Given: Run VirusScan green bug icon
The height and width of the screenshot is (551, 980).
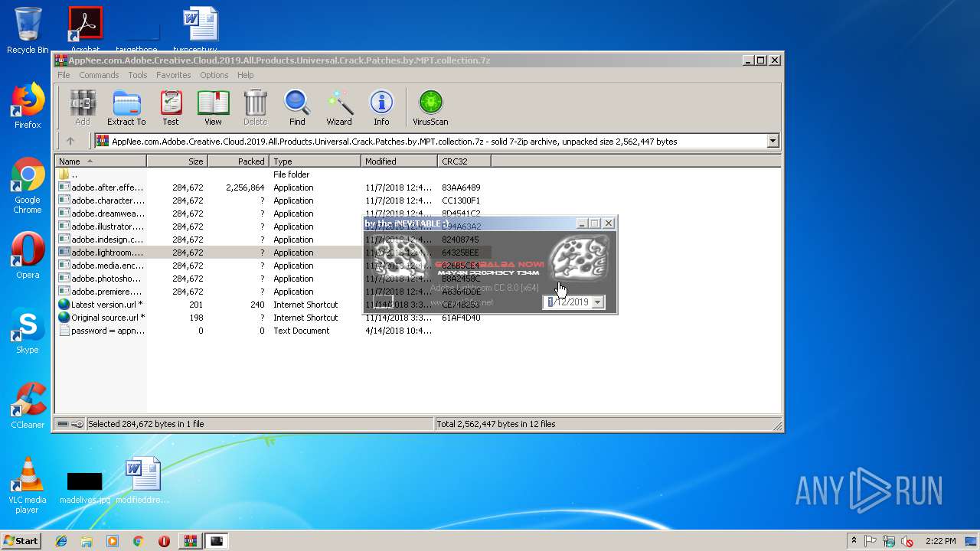Looking at the screenshot, I should (430, 107).
